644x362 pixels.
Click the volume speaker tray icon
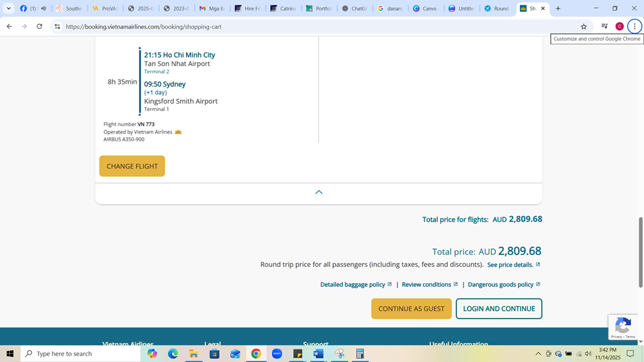click(588, 354)
